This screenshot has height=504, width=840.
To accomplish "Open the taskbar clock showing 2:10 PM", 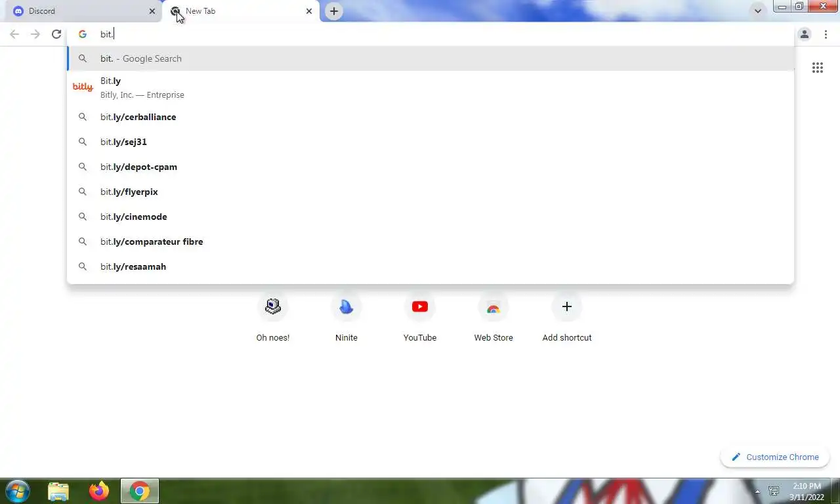I will point(806,492).
